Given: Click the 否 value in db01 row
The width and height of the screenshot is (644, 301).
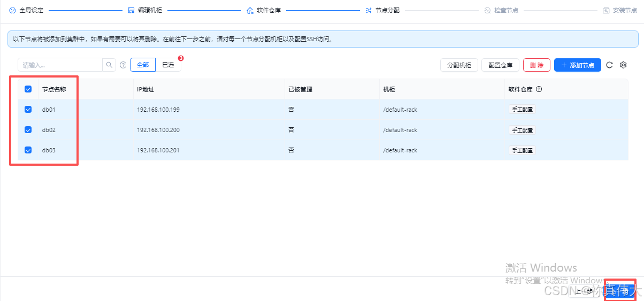Looking at the screenshot, I should click(291, 110).
